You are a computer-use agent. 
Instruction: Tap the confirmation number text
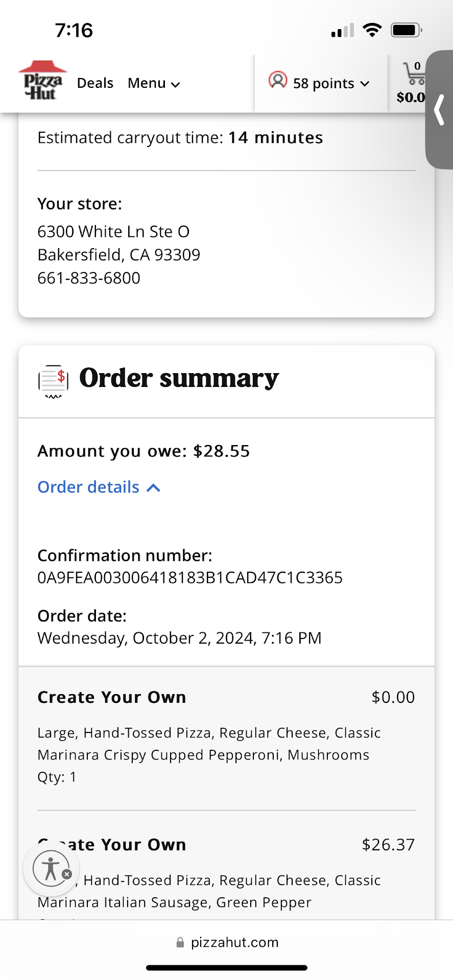point(190,578)
